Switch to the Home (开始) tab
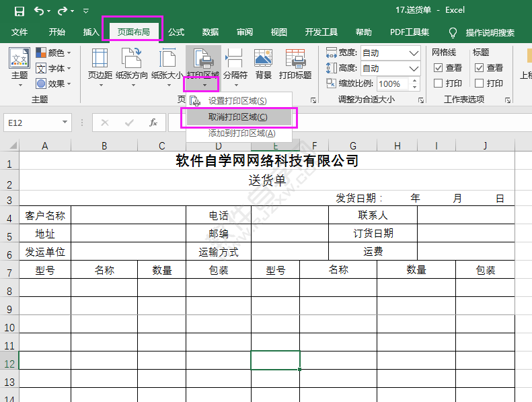The width and height of the screenshot is (532, 402). pyautogui.click(x=56, y=32)
